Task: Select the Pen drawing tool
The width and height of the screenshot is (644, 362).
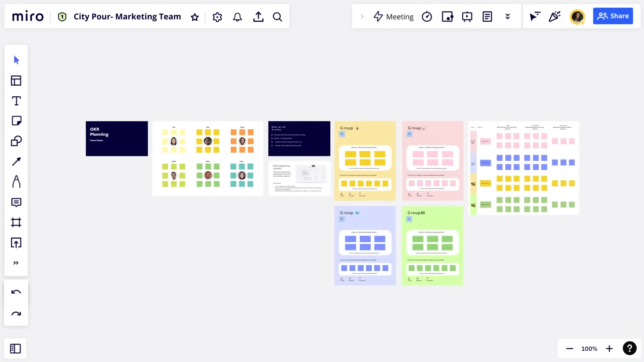Action: [16, 182]
